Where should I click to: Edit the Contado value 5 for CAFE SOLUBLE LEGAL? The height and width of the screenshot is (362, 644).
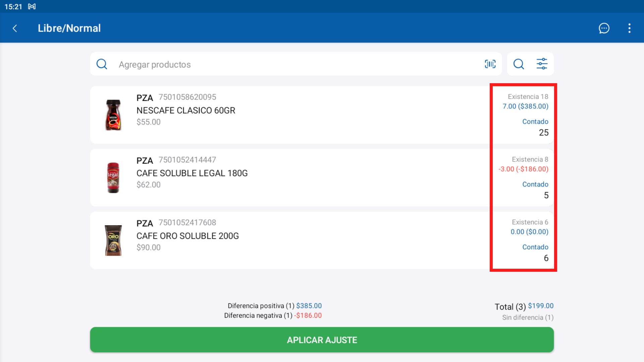(x=546, y=195)
